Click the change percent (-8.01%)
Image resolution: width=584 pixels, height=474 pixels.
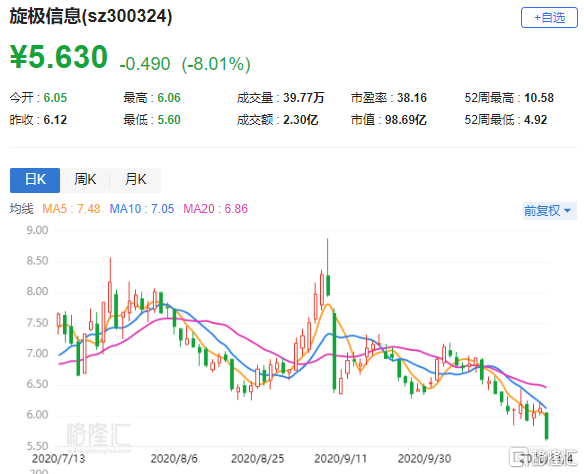click(216, 64)
